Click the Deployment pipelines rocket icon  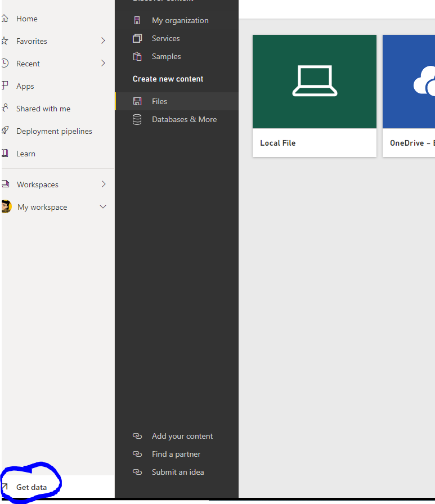(x=5, y=130)
